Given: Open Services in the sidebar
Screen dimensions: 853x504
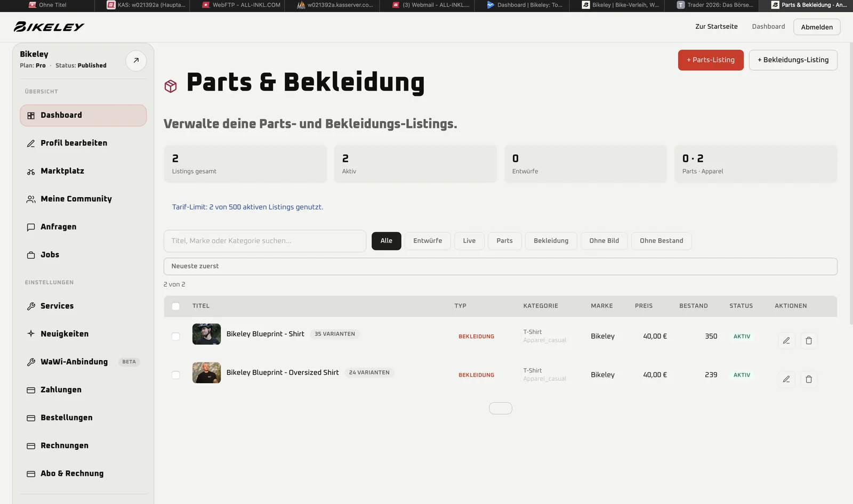Looking at the screenshot, I should (83, 306).
